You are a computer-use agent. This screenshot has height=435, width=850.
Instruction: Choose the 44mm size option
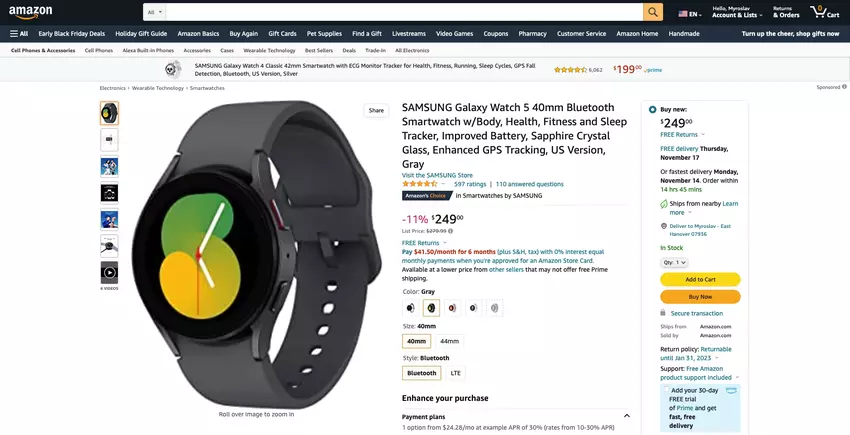pos(449,341)
